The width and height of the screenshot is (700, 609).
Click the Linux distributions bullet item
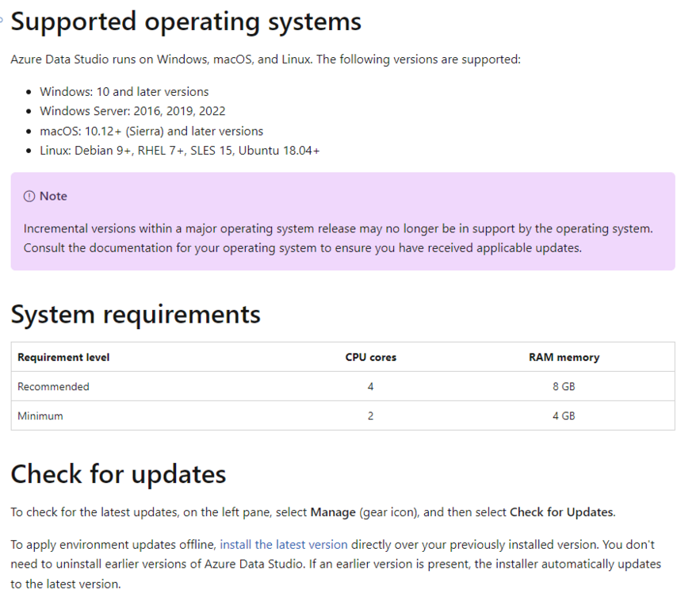click(179, 151)
